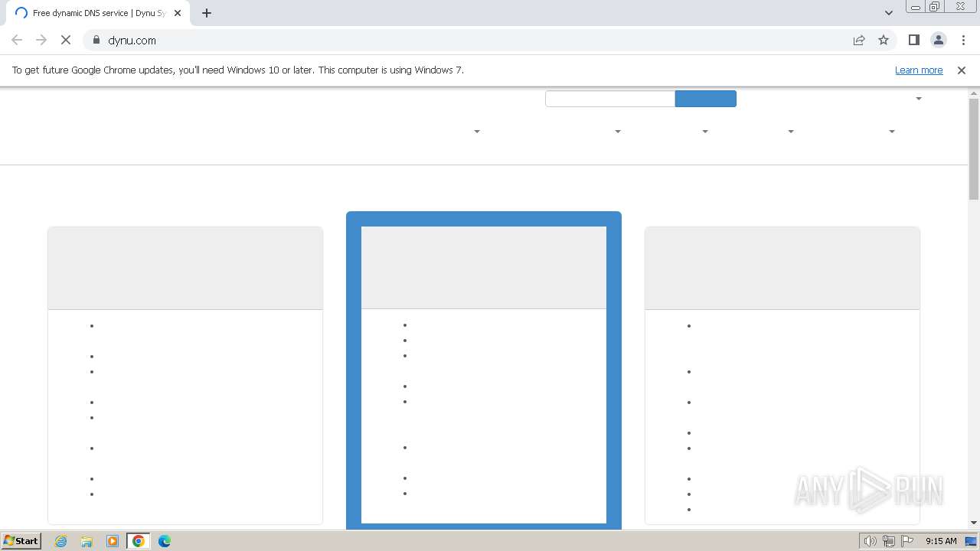Open volume control in system tray
The width and height of the screenshot is (980, 551).
point(870,541)
